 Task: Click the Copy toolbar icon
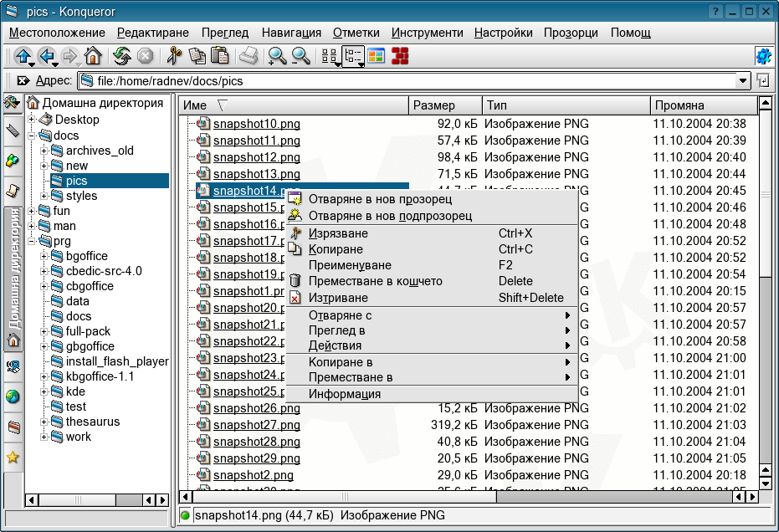[197, 56]
